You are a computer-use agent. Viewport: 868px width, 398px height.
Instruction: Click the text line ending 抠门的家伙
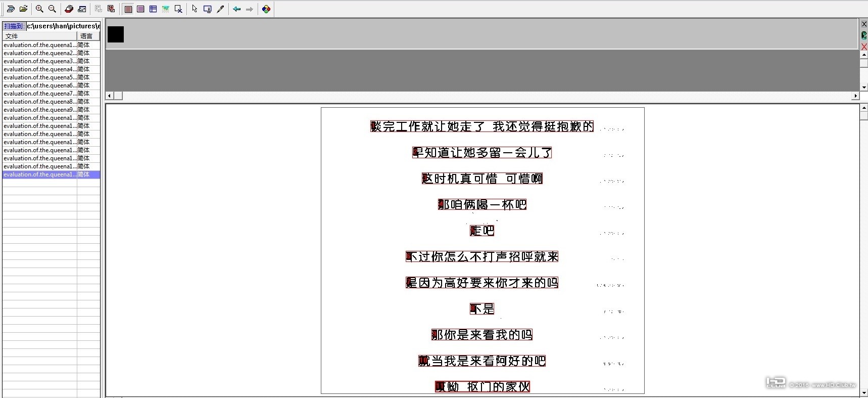coord(482,387)
